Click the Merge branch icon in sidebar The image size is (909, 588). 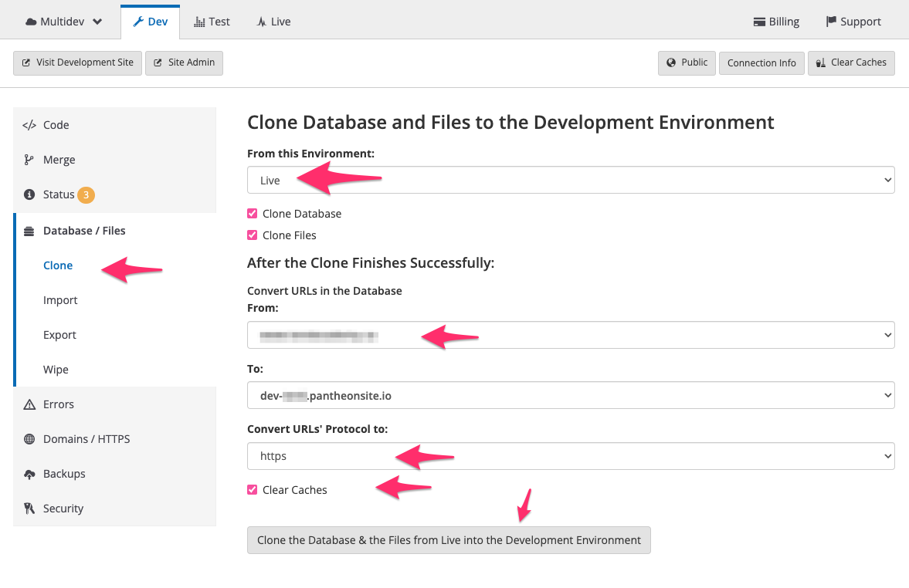pos(29,160)
